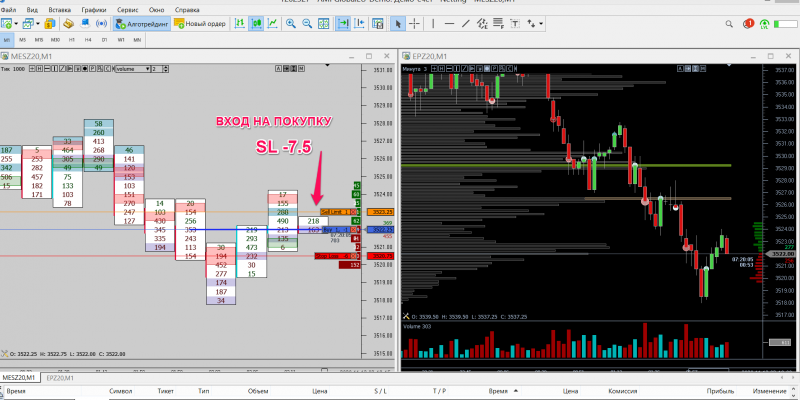Open the Файл menu
Viewport: 800px width, 400px height.
coord(8,10)
